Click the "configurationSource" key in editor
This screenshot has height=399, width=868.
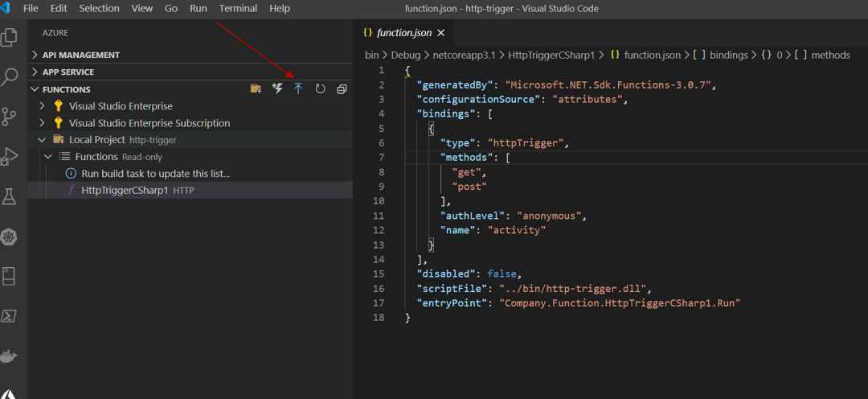pyautogui.click(x=478, y=99)
